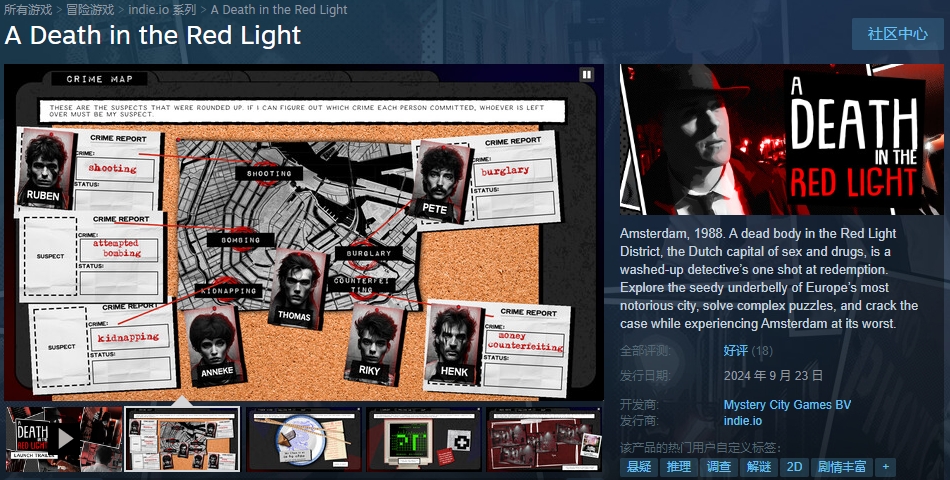
Task: Open developer Mystery City Games BV
Action: click(787, 405)
